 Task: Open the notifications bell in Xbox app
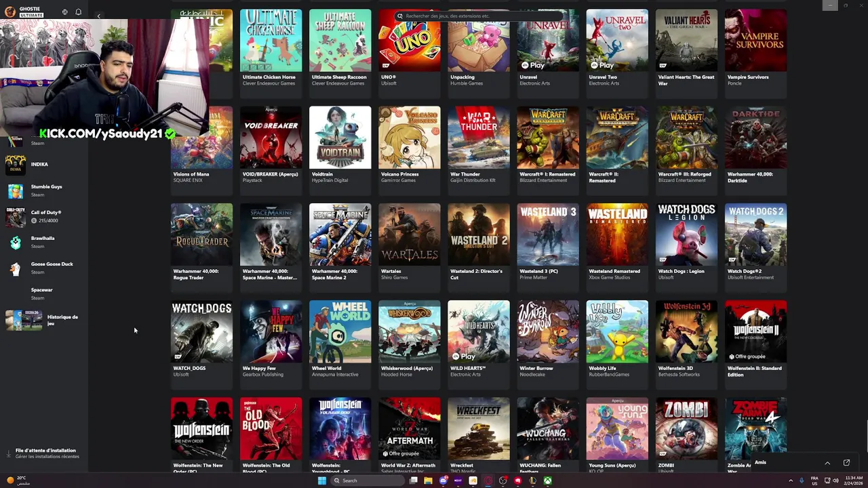coord(79,12)
